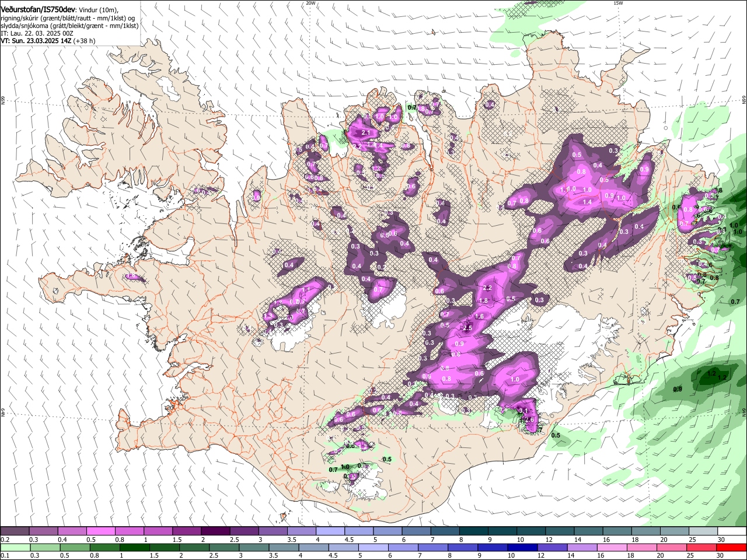Select the lower legend swatch between 14 and 16
The height and width of the screenshot is (560, 747).
[581, 548]
